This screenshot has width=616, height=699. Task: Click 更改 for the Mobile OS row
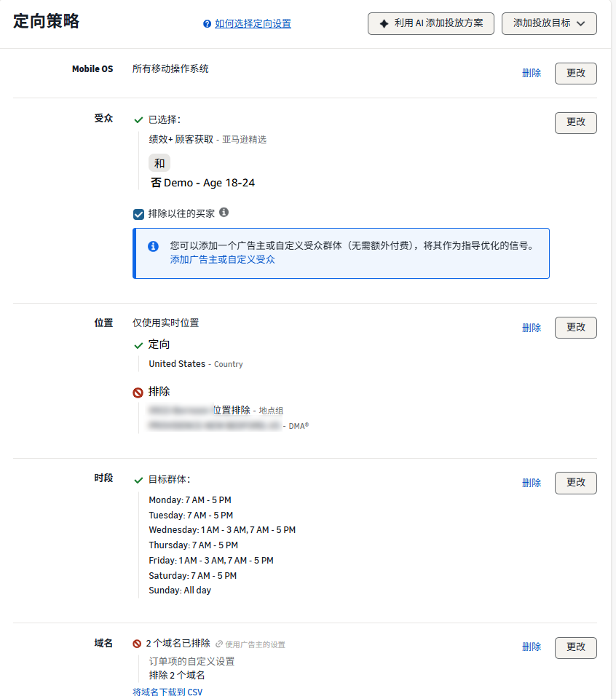[575, 73]
